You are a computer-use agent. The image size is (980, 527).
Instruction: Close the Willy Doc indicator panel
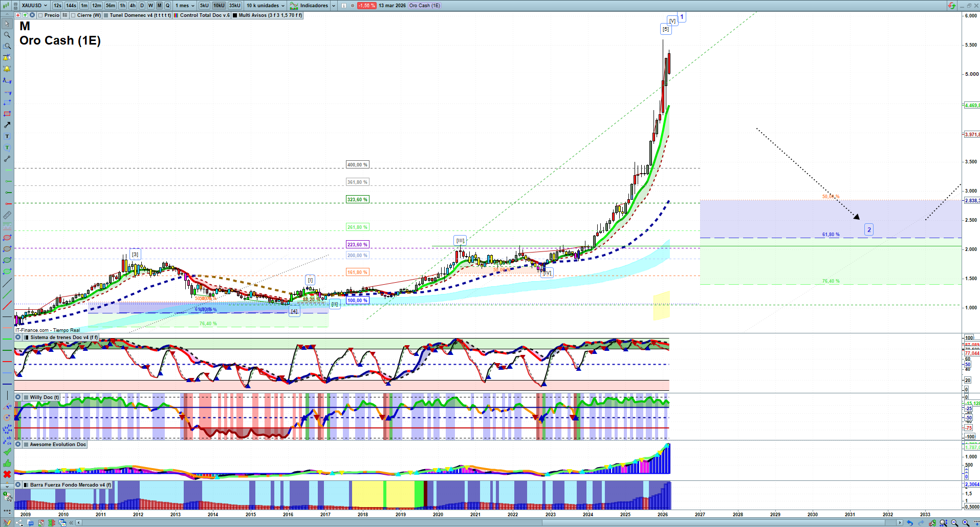click(x=18, y=397)
